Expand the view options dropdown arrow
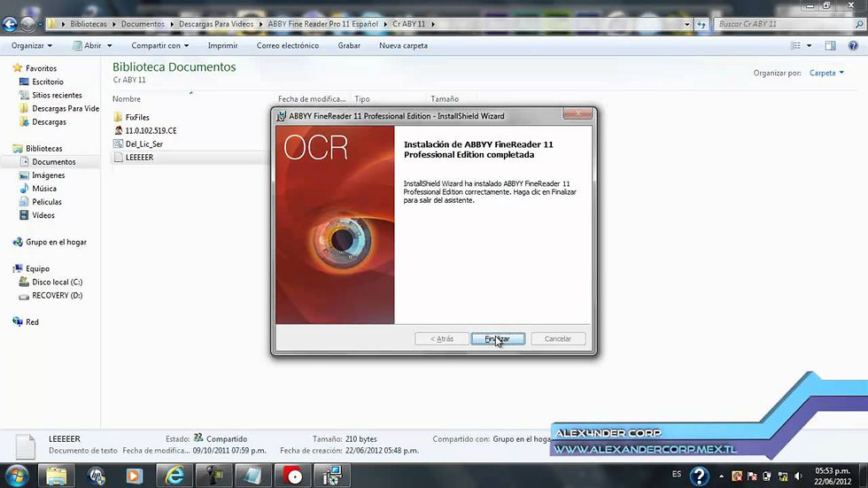868x488 pixels. (809, 46)
